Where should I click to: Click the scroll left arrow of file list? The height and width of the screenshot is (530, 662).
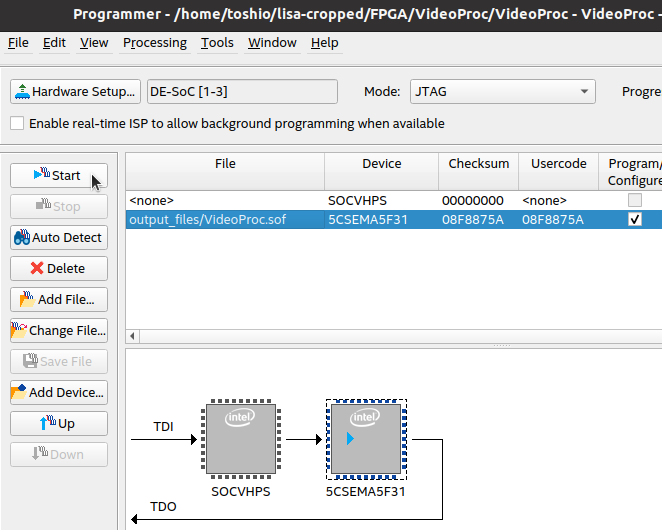pos(133,336)
